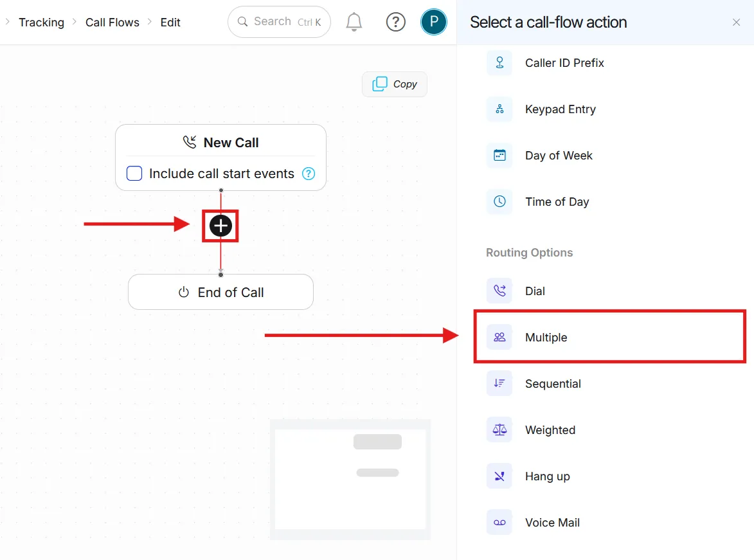The width and height of the screenshot is (754, 560).
Task: Click the Keypad Entry icon
Action: click(499, 109)
